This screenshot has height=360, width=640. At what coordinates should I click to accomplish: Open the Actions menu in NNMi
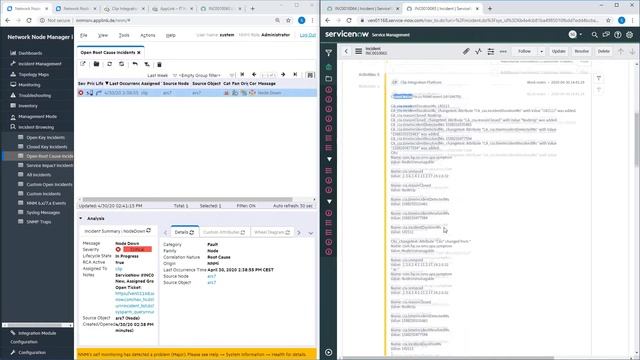tap(147, 36)
